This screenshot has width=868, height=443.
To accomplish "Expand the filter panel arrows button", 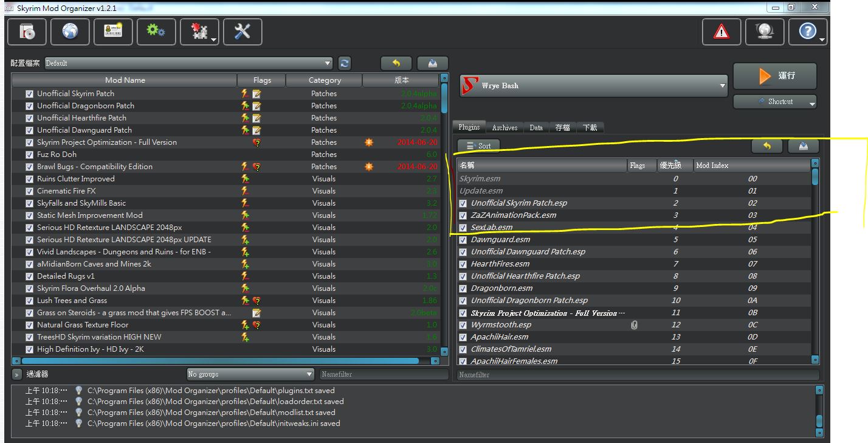I will [x=17, y=374].
